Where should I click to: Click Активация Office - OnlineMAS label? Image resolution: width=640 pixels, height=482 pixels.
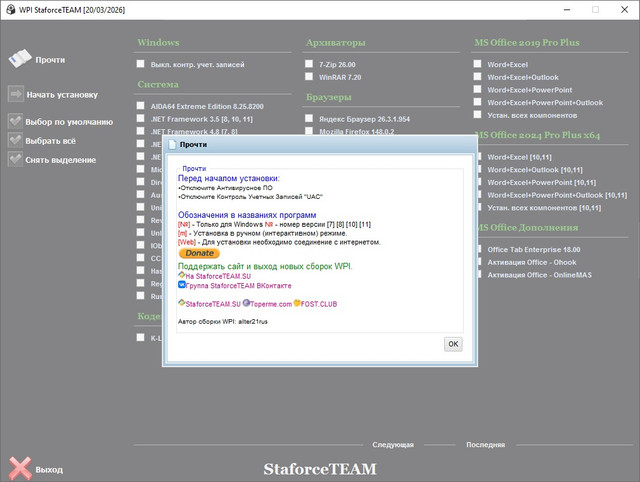(539, 275)
